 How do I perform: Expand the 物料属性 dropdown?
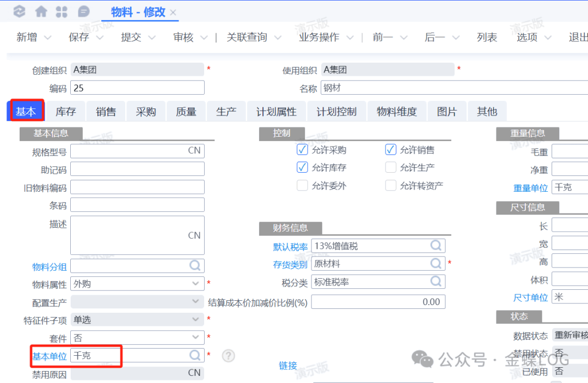click(x=195, y=284)
